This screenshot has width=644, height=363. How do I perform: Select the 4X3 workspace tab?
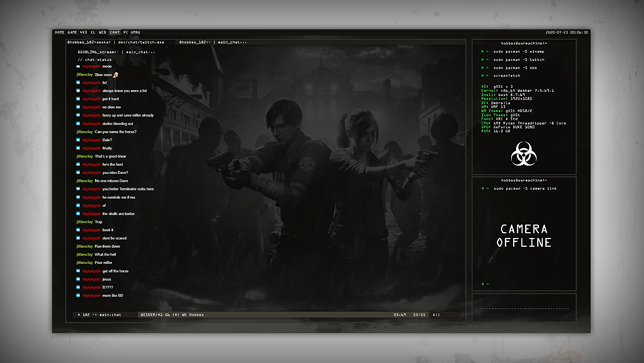(84, 32)
